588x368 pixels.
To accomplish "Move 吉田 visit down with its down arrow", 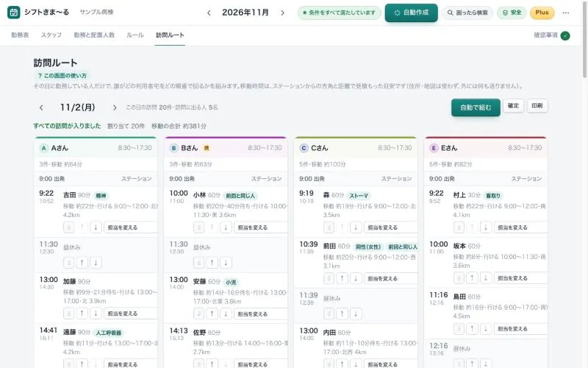I will (x=96, y=227).
